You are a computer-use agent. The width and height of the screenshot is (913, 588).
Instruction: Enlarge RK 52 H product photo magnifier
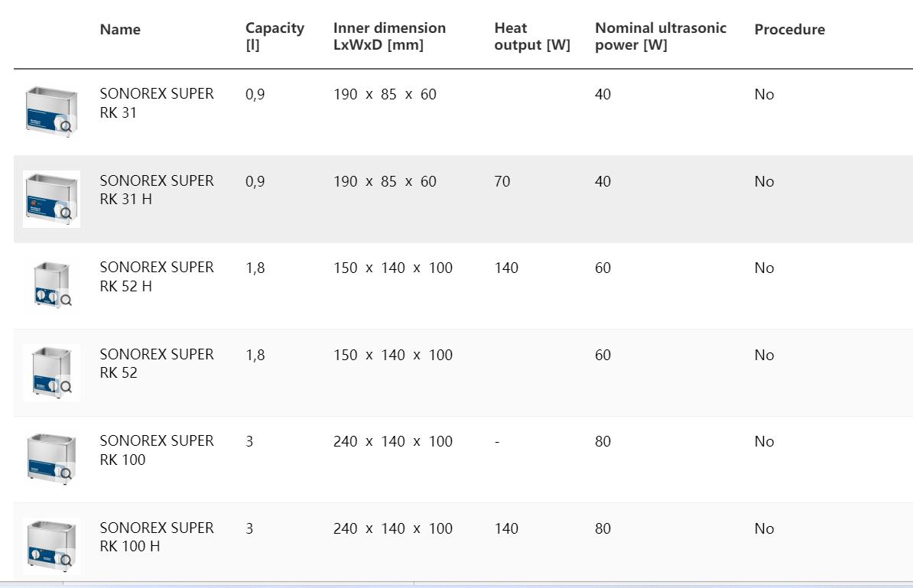pos(67,300)
